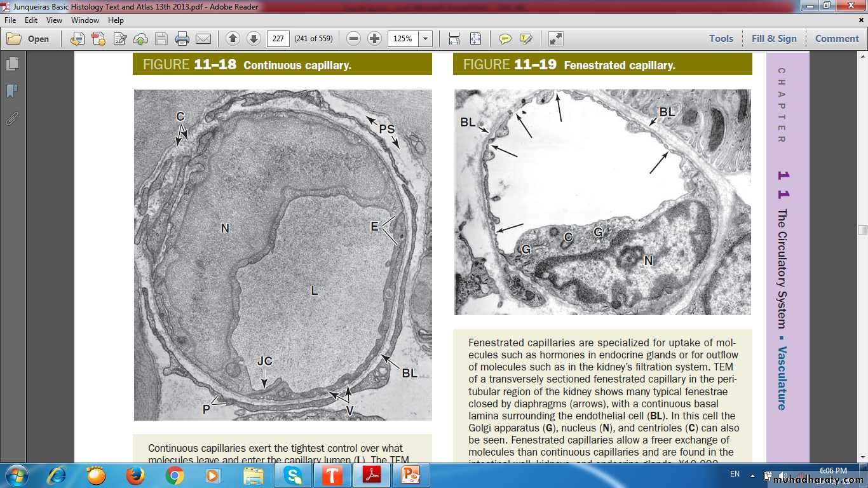868x488 pixels.
Task: Open the zoom level dropdown arrow
Action: tap(425, 39)
